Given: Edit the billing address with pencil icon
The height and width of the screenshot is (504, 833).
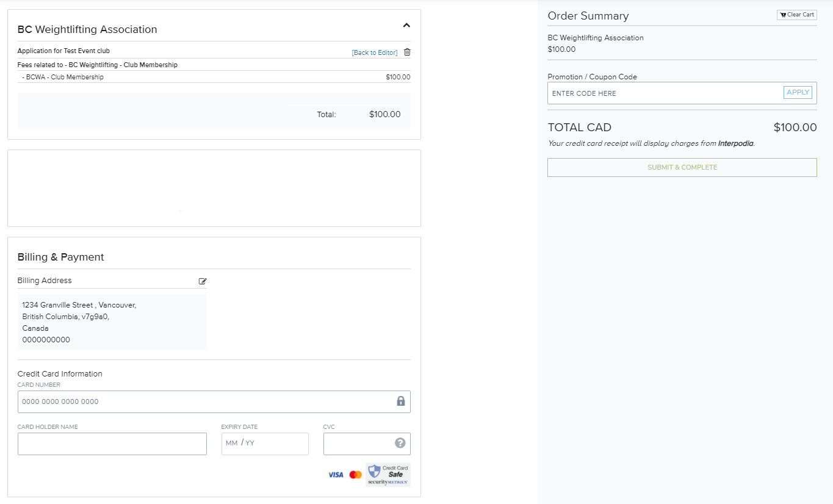Looking at the screenshot, I should tap(203, 281).
